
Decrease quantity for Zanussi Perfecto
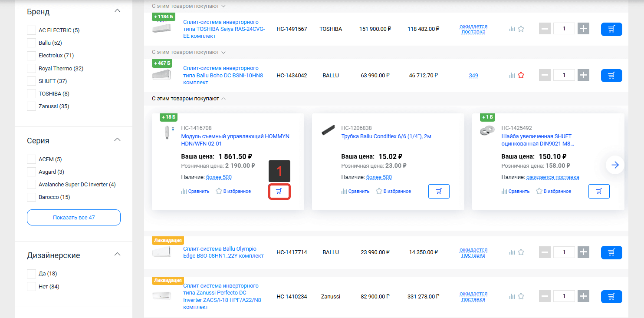(x=545, y=297)
